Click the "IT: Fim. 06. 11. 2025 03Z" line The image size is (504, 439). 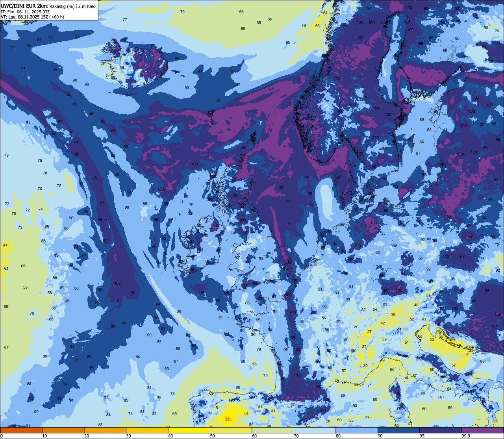coord(25,11)
